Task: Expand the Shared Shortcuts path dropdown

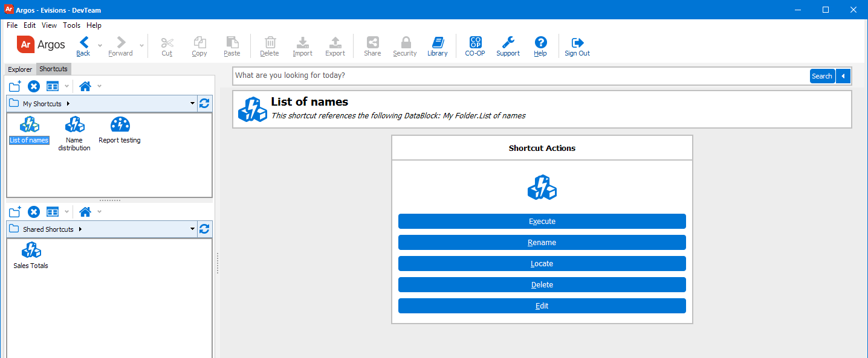Action: click(x=193, y=229)
